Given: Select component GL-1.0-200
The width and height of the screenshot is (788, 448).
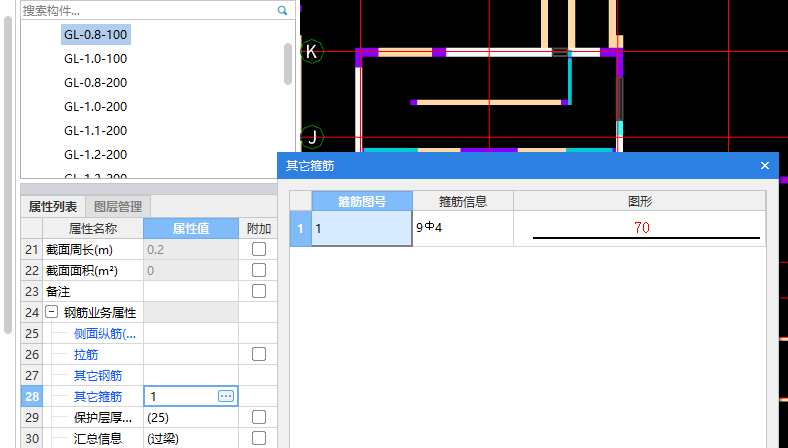Looking at the screenshot, I should (95, 107).
